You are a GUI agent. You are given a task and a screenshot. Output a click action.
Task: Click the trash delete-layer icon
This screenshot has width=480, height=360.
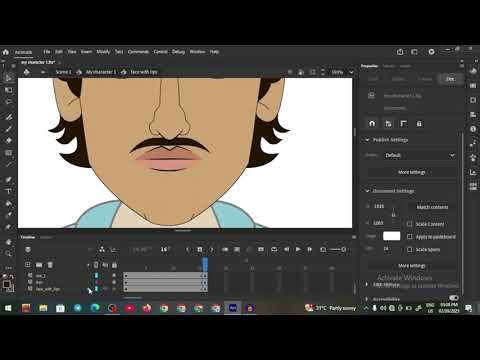(x=50, y=265)
